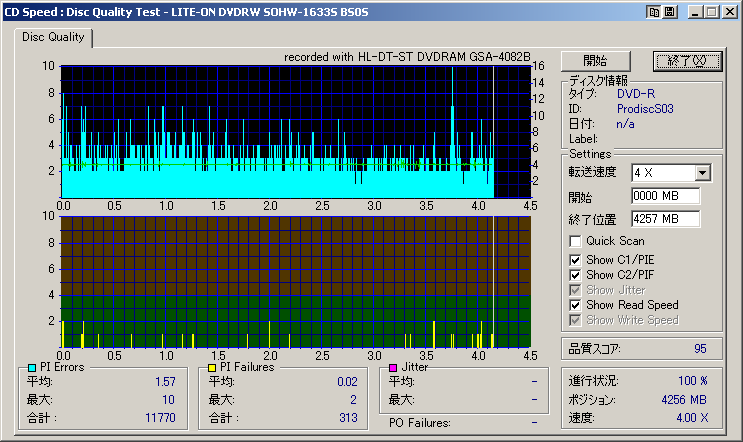Click the PI Failures total 313
The width and height of the screenshot is (743, 442).
tap(348, 418)
